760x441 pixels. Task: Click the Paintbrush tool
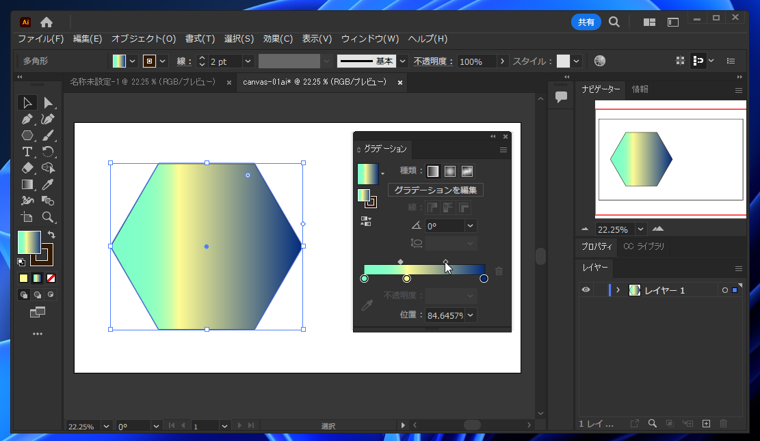pyautogui.click(x=47, y=135)
